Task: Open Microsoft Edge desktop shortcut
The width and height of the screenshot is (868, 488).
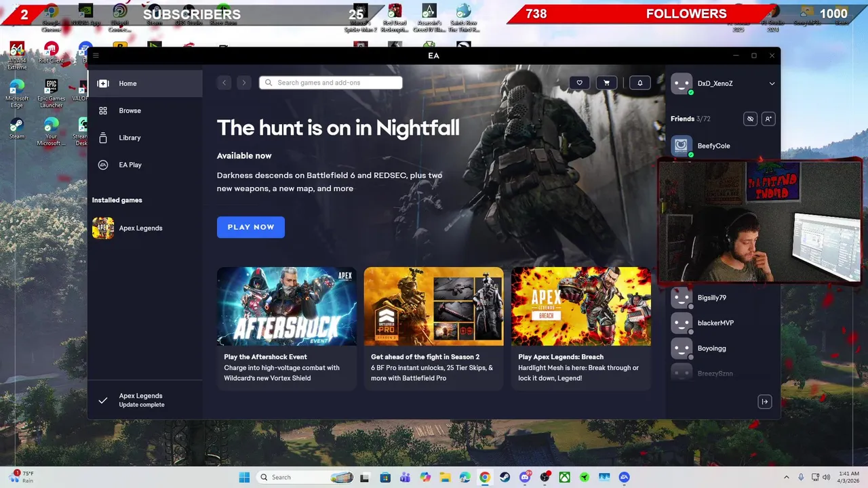Action: 17,94
